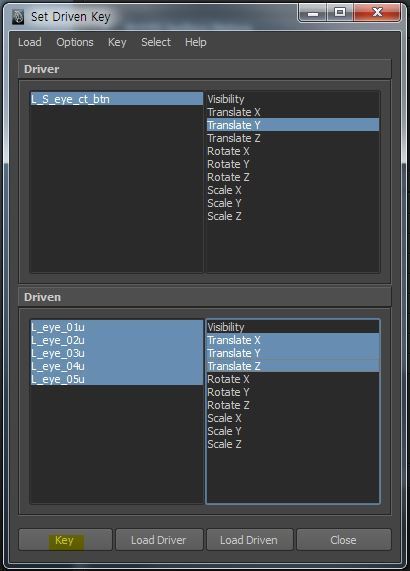Select driven object L_eye_04u
This screenshot has width=410, height=571.
tap(117, 366)
